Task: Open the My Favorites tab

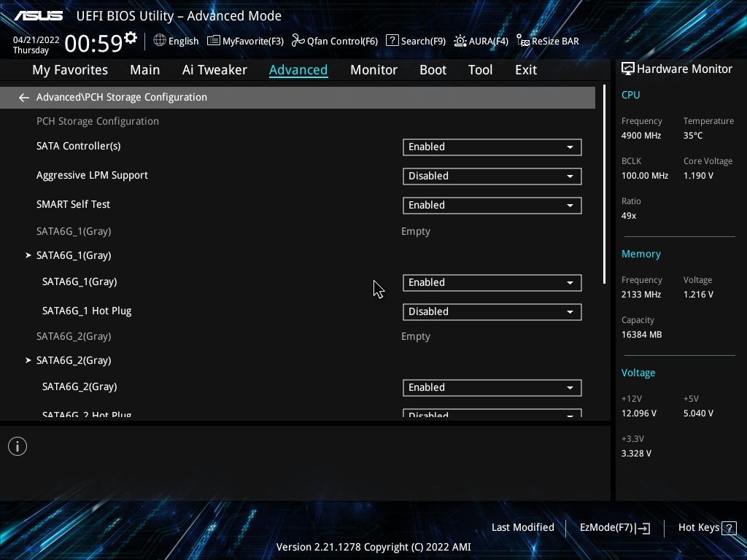Action: pyautogui.click(x=70, y=70)
